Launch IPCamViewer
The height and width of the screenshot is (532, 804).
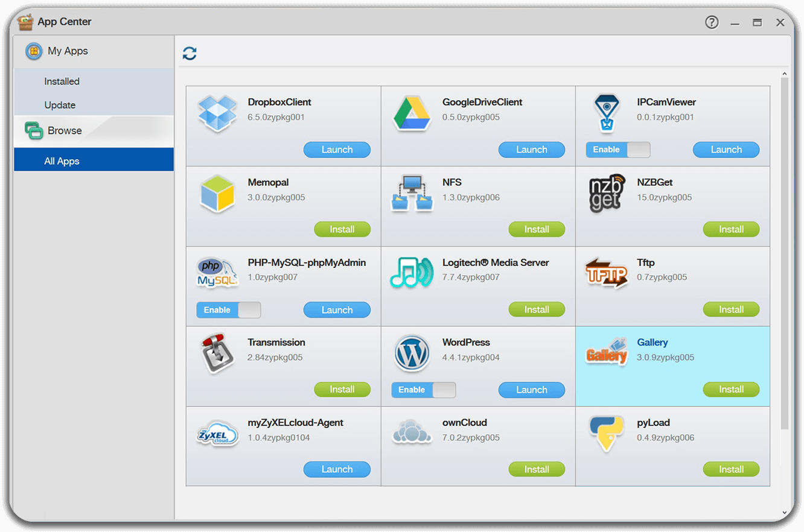point(726,150)
